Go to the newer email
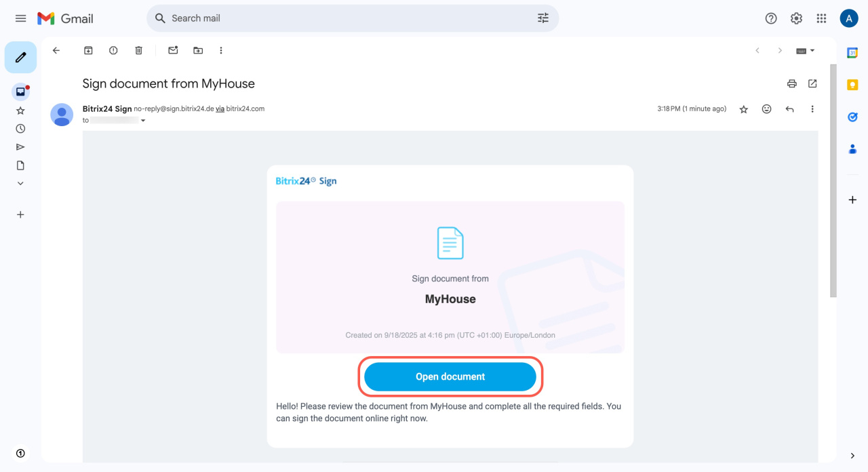This screenshot has height=472, width=868. (757, 50)
